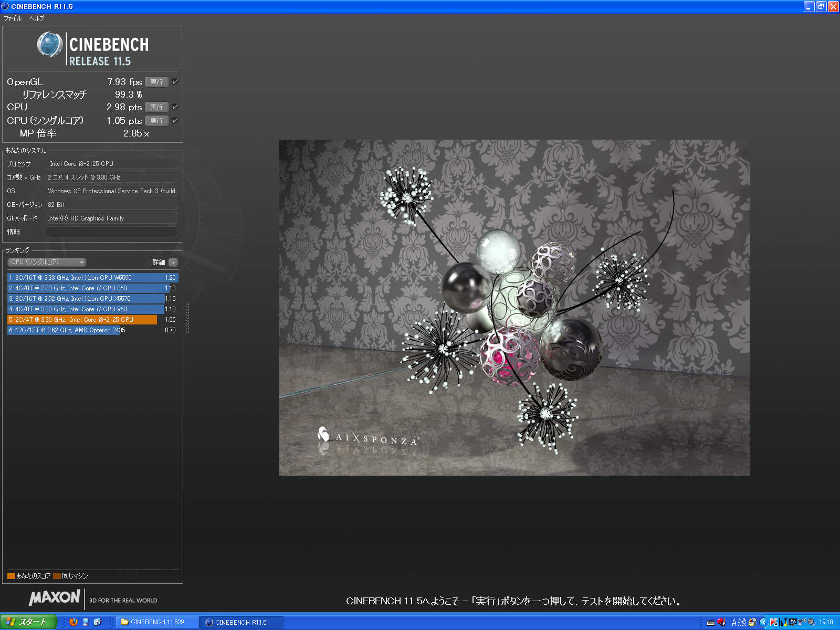Click the Kaspersky tray icon
Screen dimensions: 840x630
(774, 622)
